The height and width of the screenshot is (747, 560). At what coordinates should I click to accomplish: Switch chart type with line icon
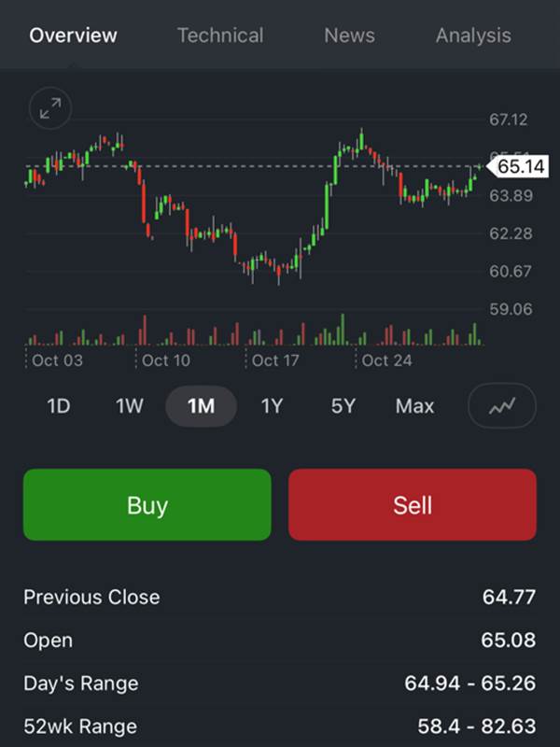[x=502, y=406]
